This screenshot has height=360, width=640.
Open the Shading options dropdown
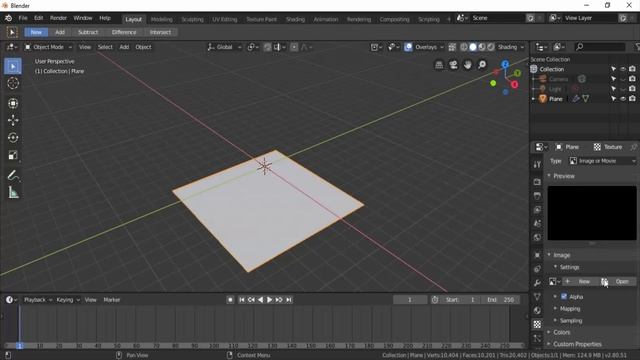point(511,47)
